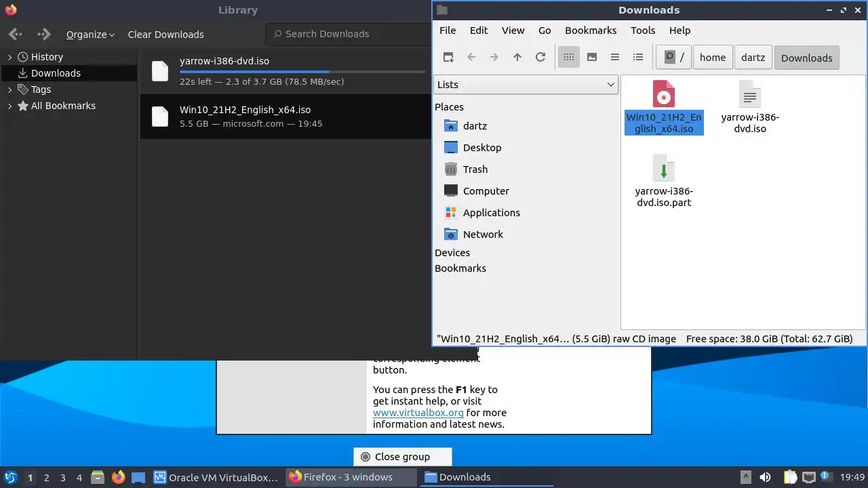Select the Win10_21H2_English_x64.iso download entry
The image size is (868, 488).
click(285, 117)
